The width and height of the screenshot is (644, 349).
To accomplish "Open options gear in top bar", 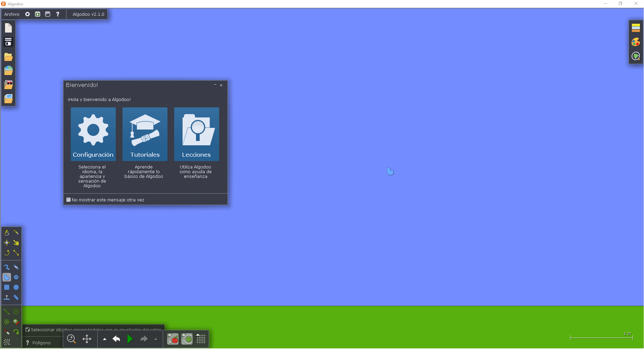I will 28,14.
